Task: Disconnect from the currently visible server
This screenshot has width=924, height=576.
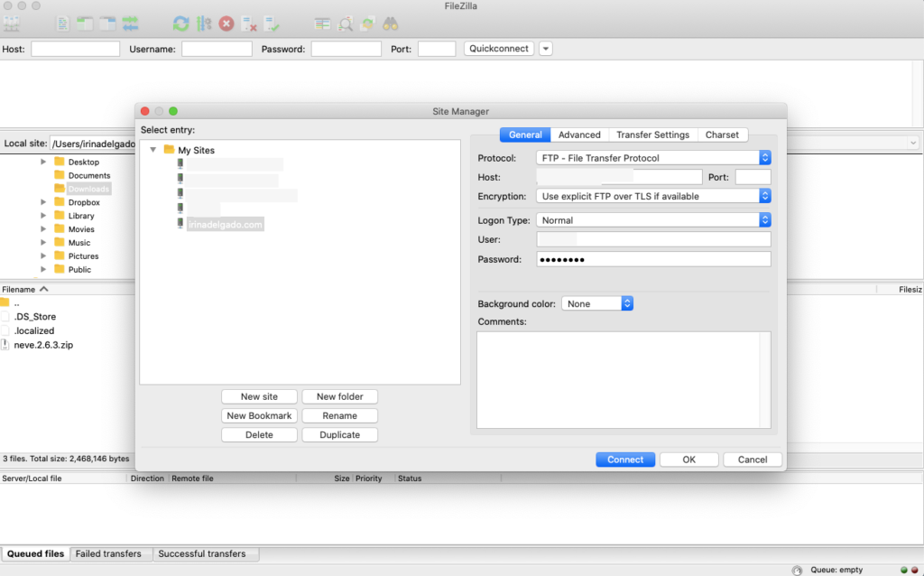Action: click(x=249, y=23)
